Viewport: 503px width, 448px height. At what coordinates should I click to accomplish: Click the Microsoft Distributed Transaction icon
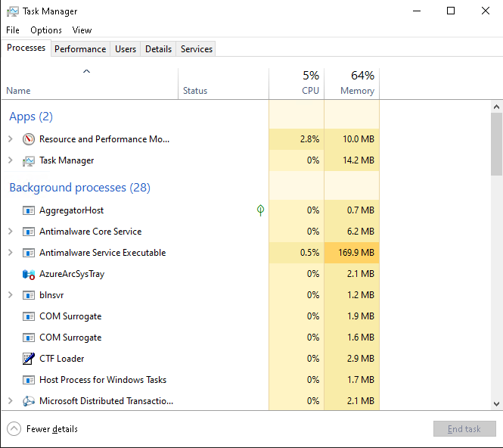(x=29, y=401)
